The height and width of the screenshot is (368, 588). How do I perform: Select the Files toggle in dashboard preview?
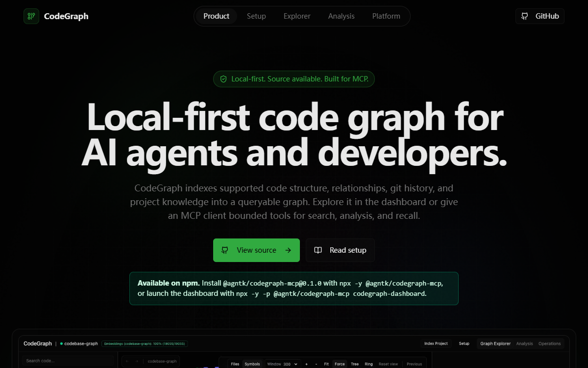click(235, 364)
